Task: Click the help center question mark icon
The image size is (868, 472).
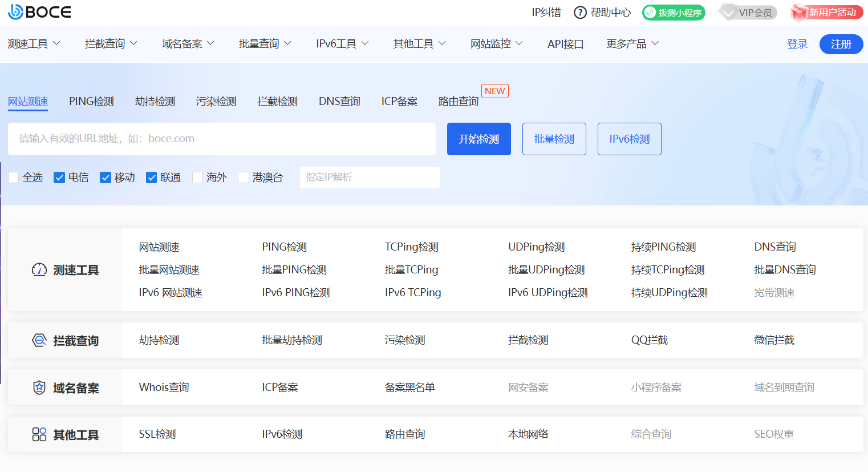Action: point(580,13)
